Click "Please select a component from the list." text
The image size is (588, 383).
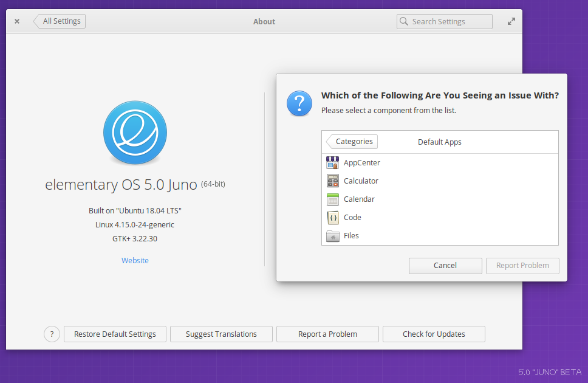pyautogui.click(x=389, y=111)
